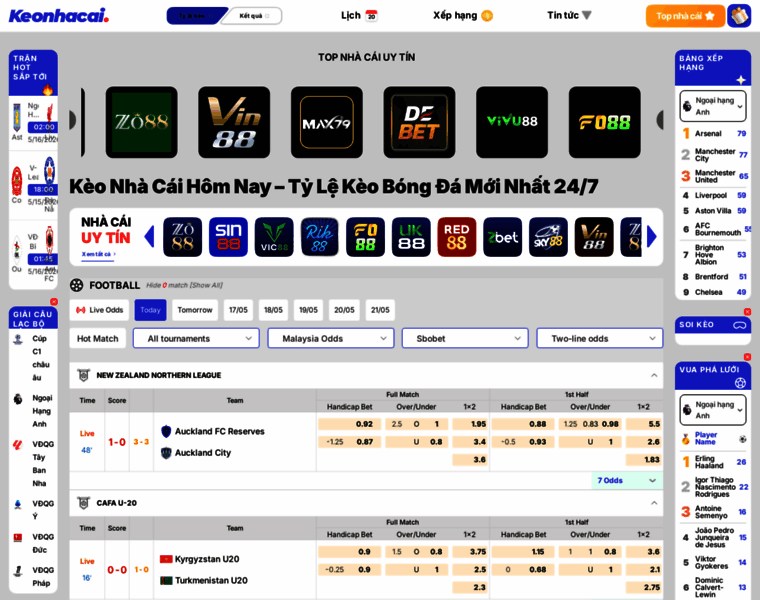Image resolution: width=760 pixels, height=600 pixels.
Task: Click Erling Haaland in top scorers list
Action: click(709, 462)
